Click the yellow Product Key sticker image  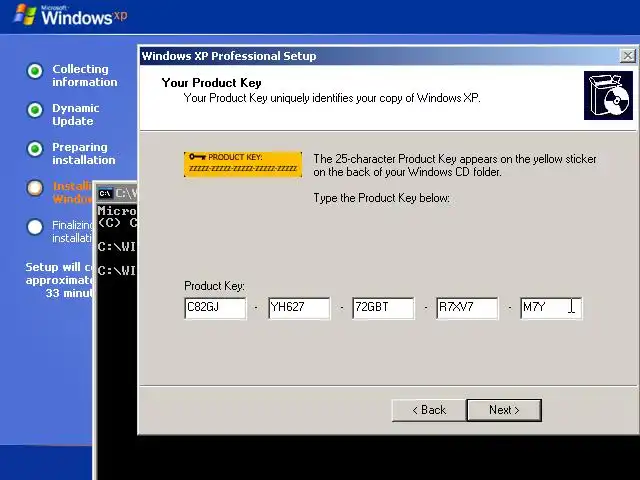(x=243, y=164)
